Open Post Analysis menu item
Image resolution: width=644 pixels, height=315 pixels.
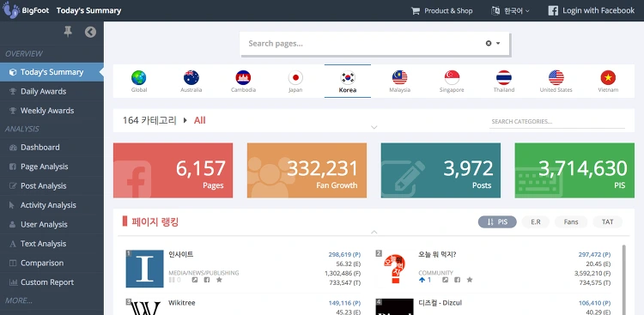(x=52, y=185)
